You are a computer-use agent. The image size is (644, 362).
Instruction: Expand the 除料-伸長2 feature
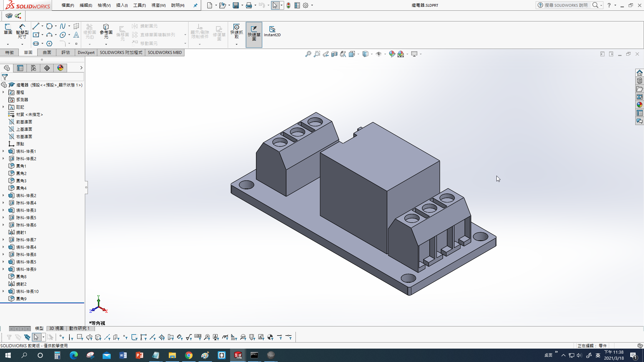(x=3, y=159)
